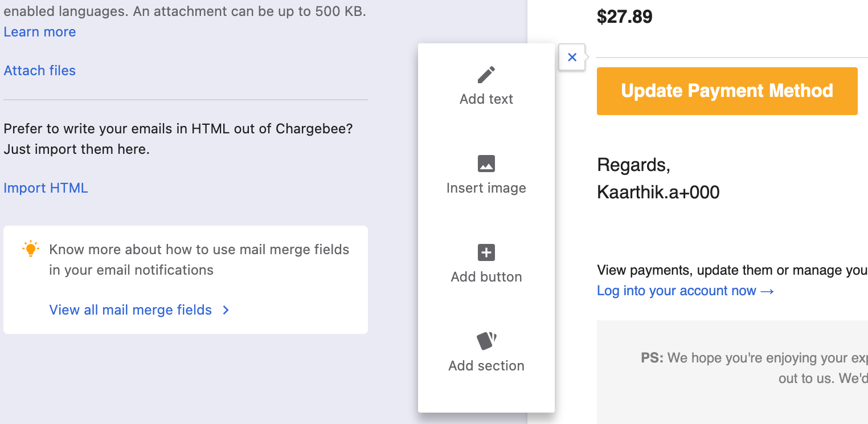Image resolution: width=868 pixels, height=424 pixels.
Task: Click the Regards signature text block
Action: pyautogui.click(x=658, y=178)
